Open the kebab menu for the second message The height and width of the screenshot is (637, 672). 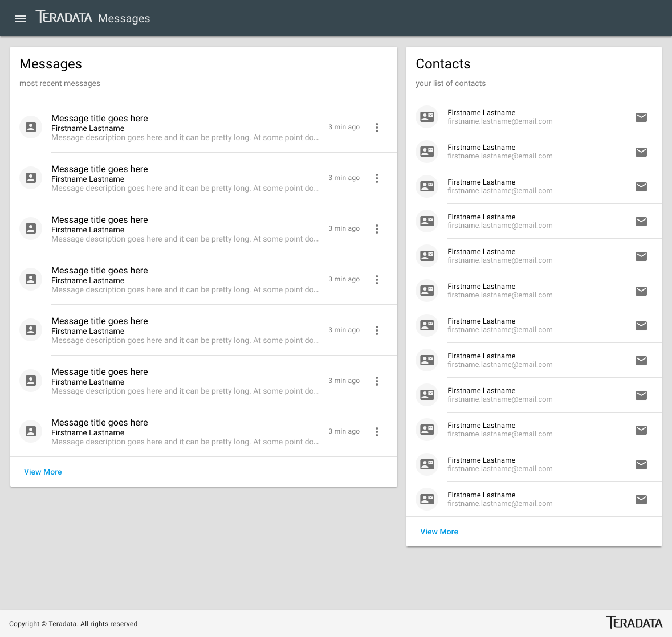pyautogui.click(x=377, y=178)
